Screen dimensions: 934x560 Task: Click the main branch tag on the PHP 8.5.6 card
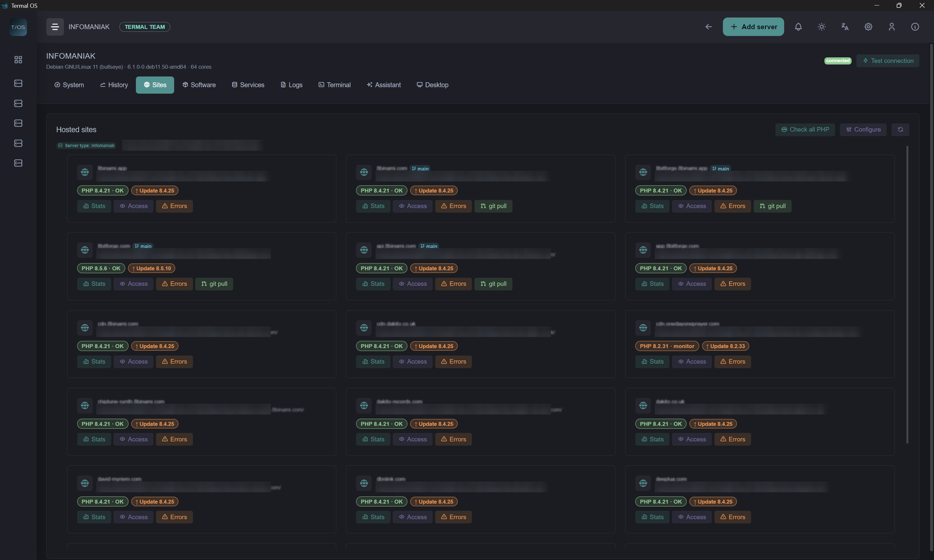143,246
